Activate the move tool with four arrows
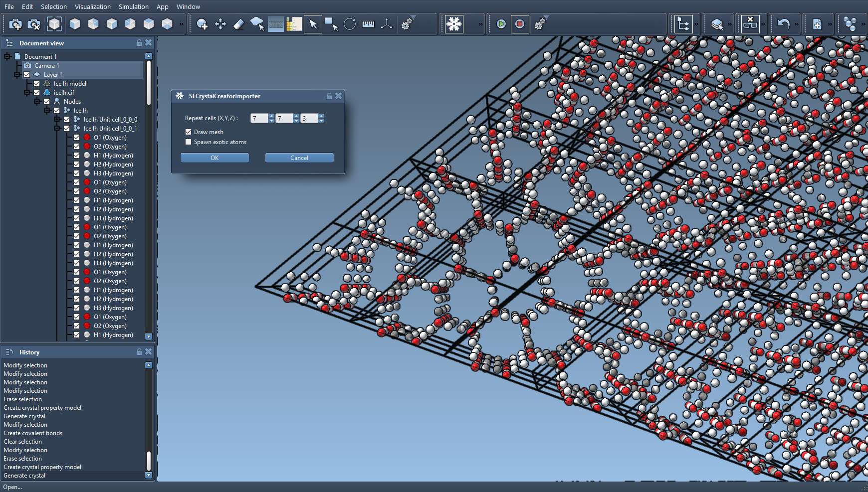 tap(220, 24)
